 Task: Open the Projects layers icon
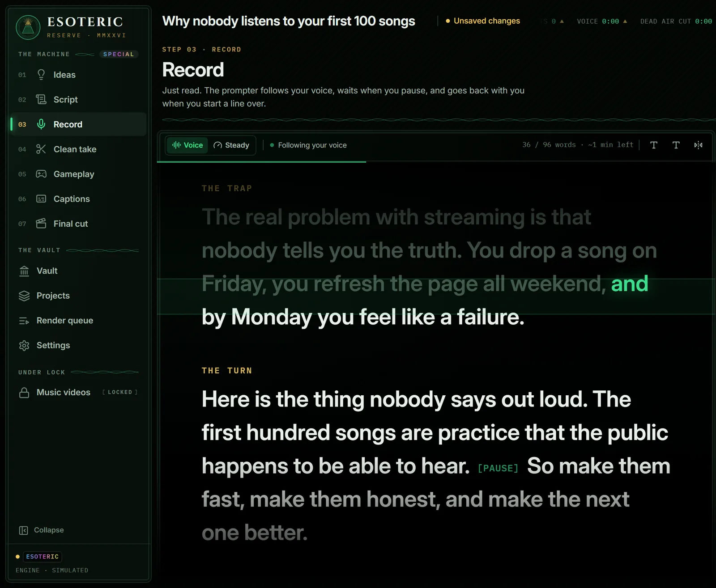[x=24, y=296]
